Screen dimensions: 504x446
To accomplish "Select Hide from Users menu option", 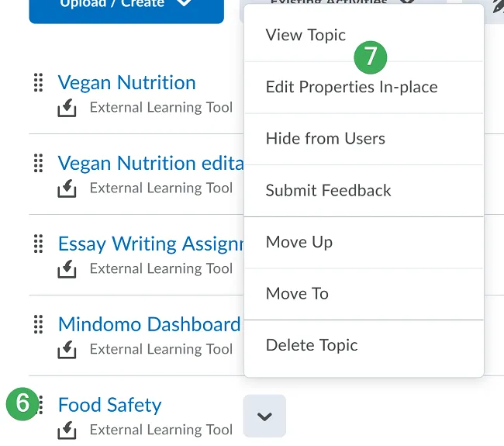I will pos(325,139).
